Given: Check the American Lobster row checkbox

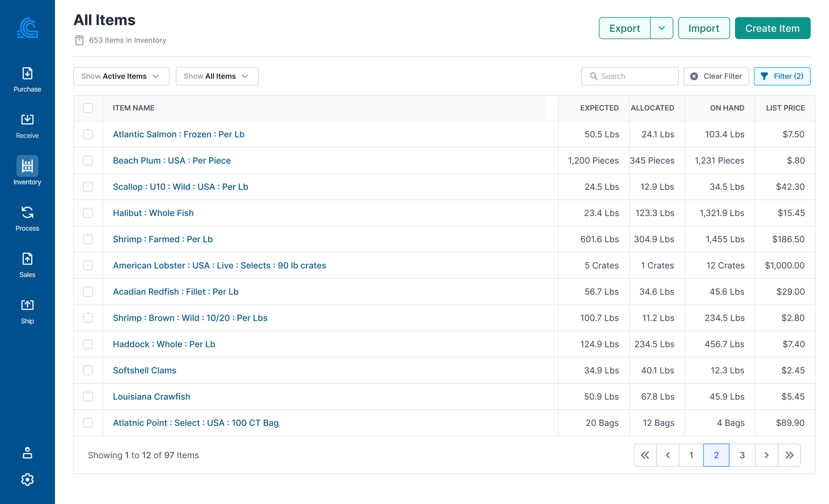Looking at the screenshot, I should (x=88, y=265).
